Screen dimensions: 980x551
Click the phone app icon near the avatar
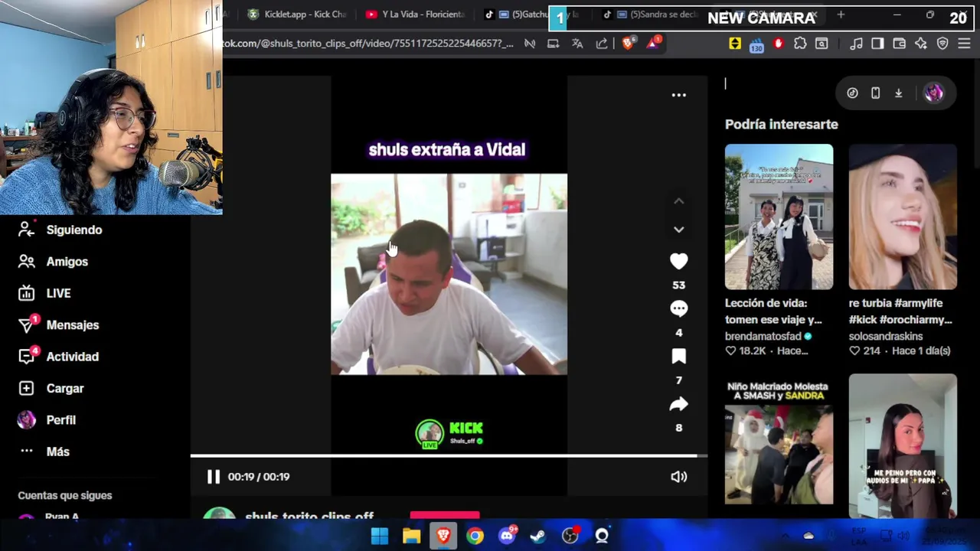(x=876, y=93)
